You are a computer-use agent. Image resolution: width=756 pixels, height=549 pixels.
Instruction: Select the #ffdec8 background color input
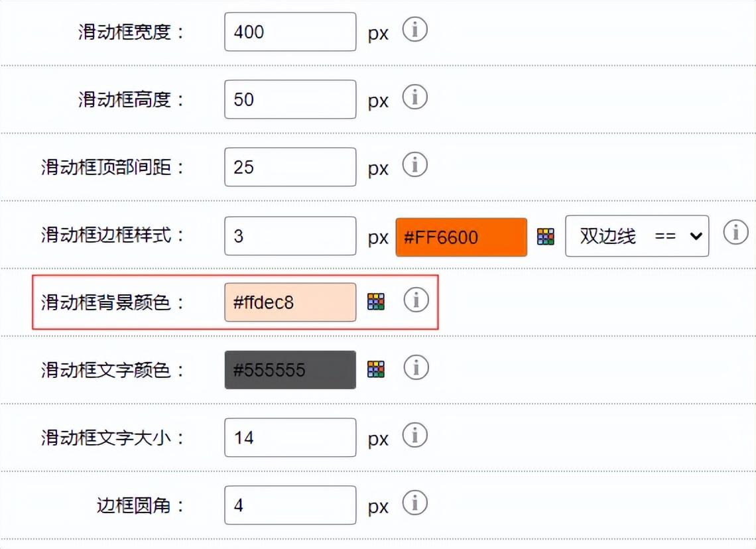(290, 302)
